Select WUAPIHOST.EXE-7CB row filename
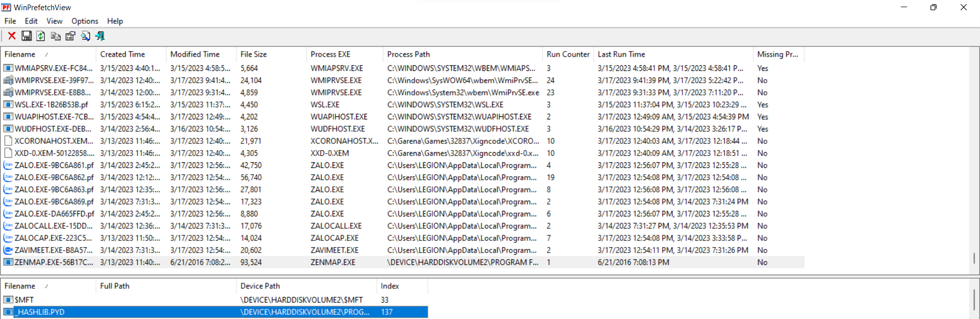This screenshot has height=319, width=980. tap(55, 117)
